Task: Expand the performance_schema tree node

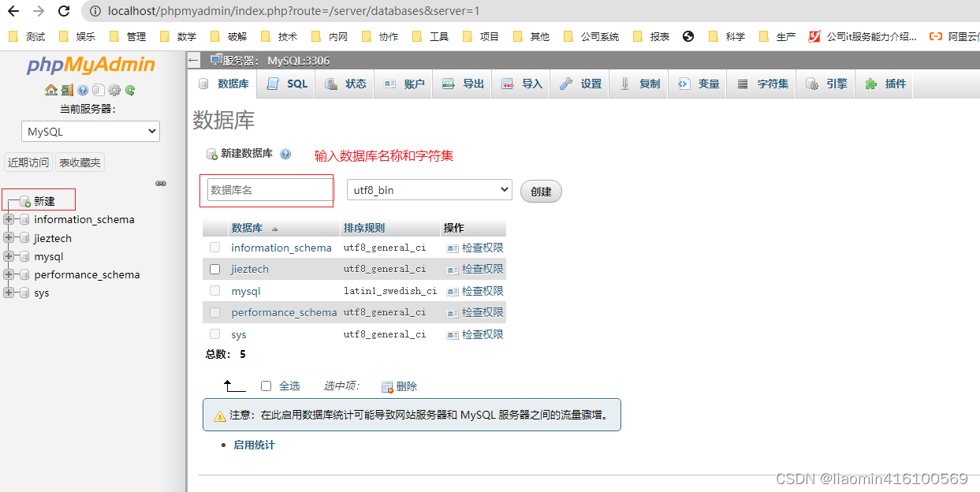Action: pyautogui.click(x=9, y=274)
